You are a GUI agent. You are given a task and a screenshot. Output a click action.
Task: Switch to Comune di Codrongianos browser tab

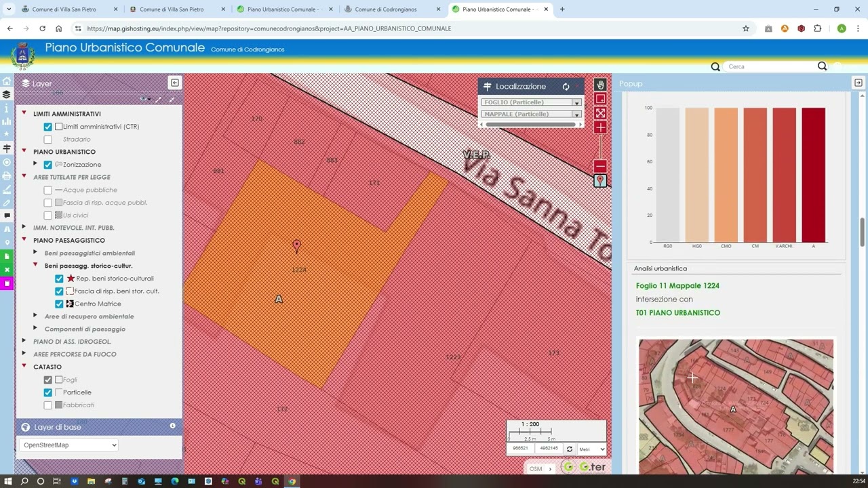coord(385,9)
